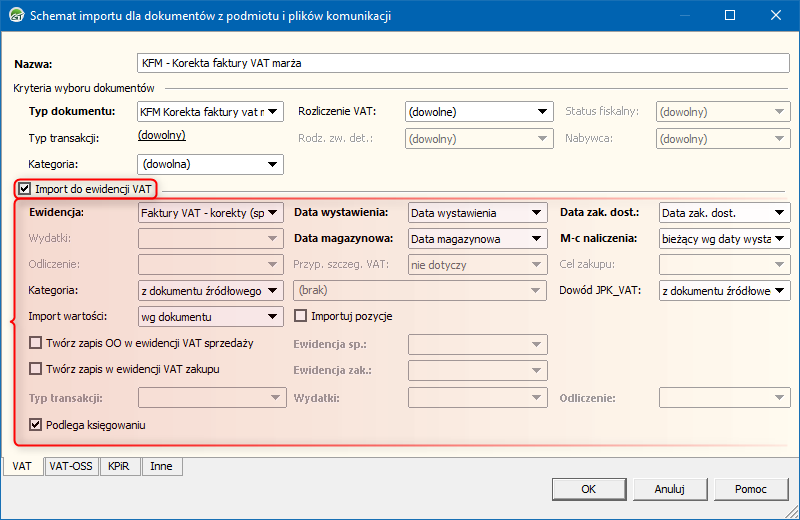Screen dimensions: 800x520
Task: Open Rozliczenie VAT dropdown
Action: 479,112
